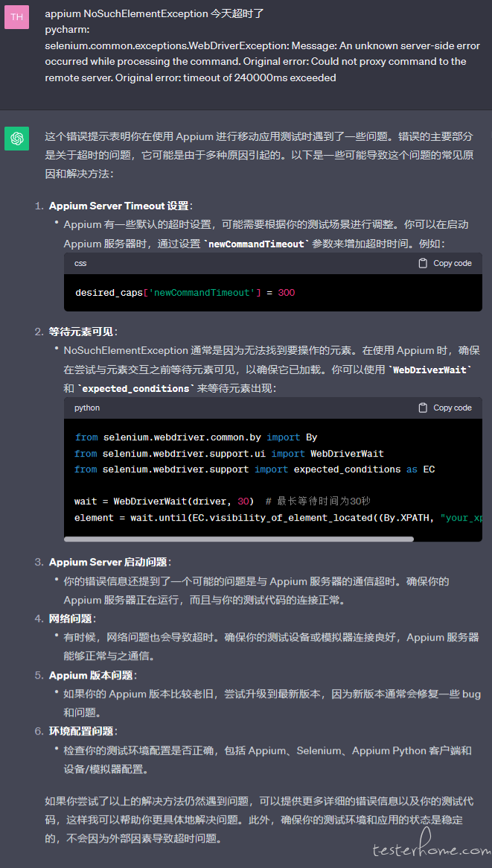Click 'appium NoSuchElementException 今天超时了' in the user message

154,14
